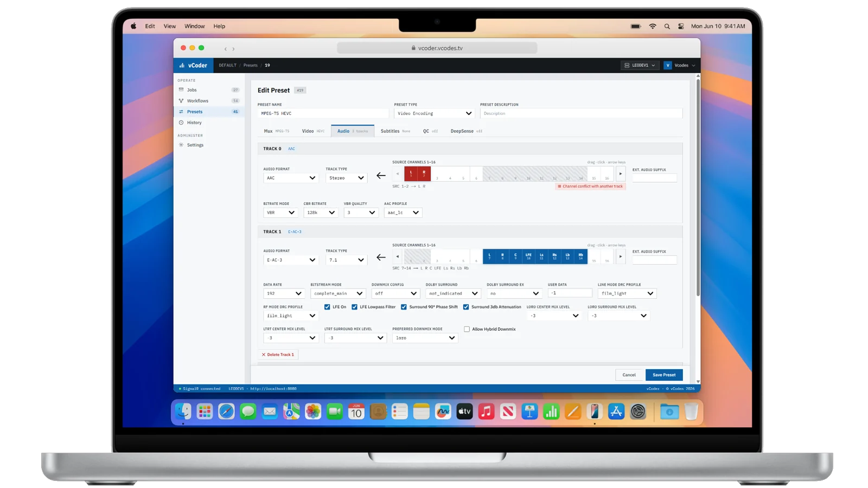Click the vCoder logo in header
The image size is (868, 488).
pos(193,65)
